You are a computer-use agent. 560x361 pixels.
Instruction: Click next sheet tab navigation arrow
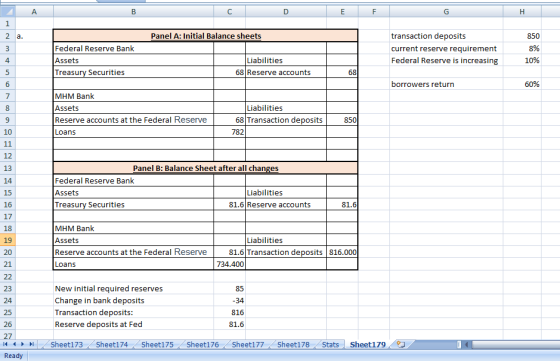coord(22,344)
